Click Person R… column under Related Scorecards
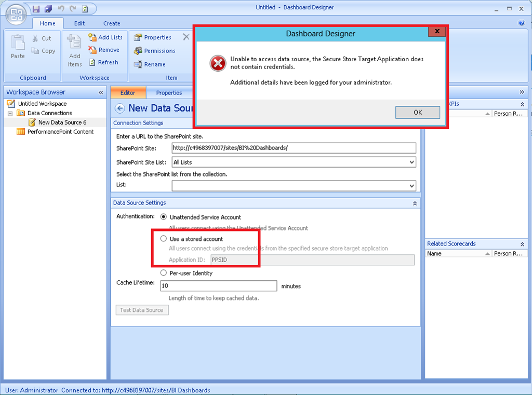The image size is (532, 395). click(509, 254)
